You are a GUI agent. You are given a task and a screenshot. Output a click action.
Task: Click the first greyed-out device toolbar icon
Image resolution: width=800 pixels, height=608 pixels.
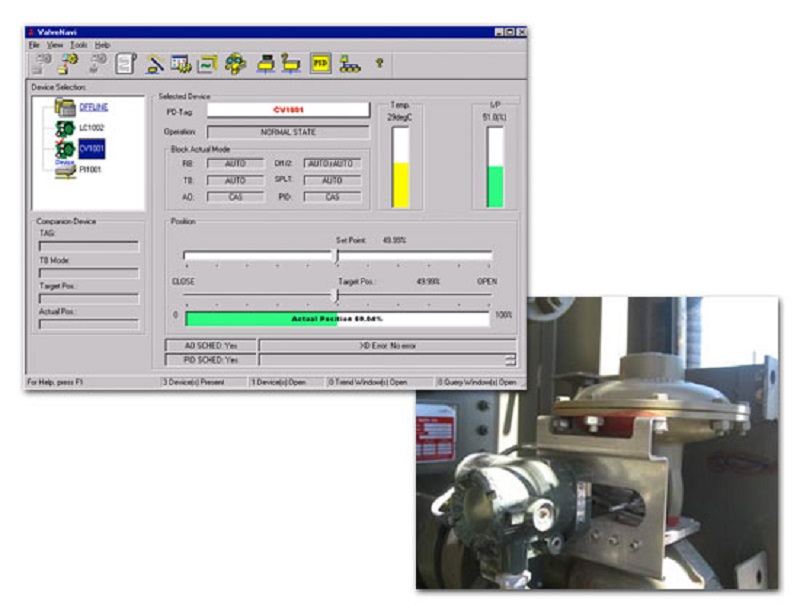tap(41, 64)
